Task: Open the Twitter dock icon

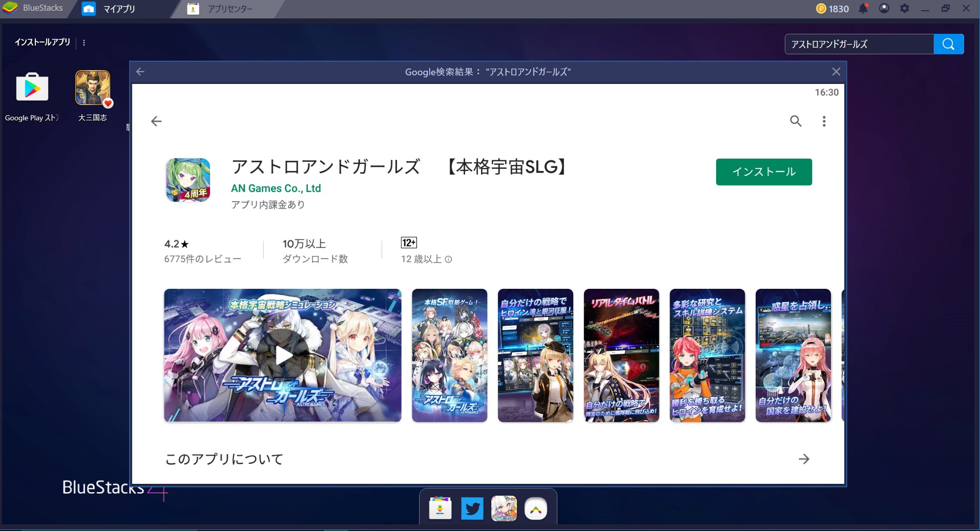Action: (472, 509)
